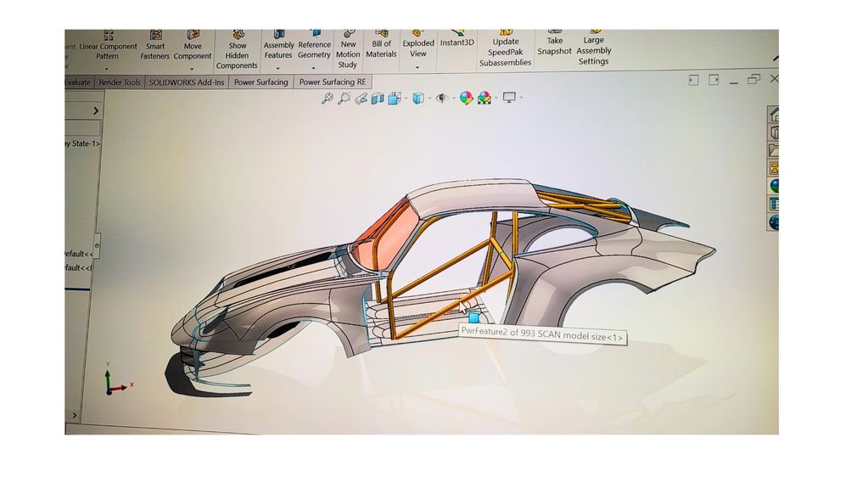Start a New Motion Study
868x488 pixels.
(x=348, y=50)
